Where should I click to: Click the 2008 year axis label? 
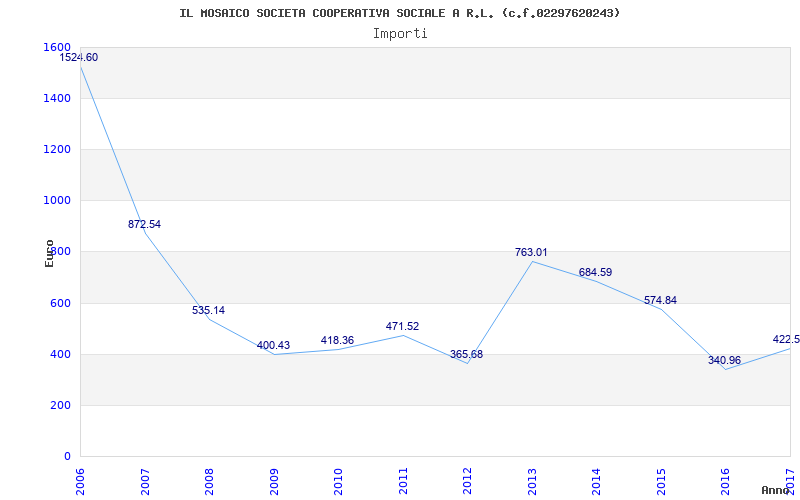(209, 480)
